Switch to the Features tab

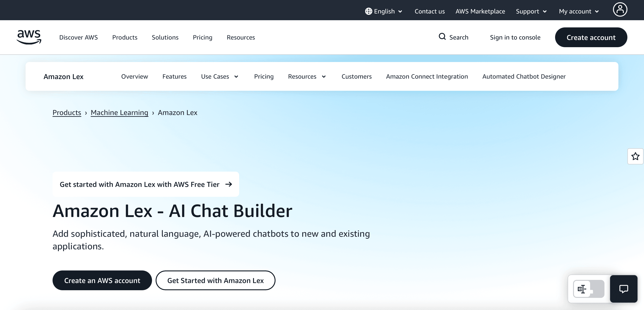point(174,77)
